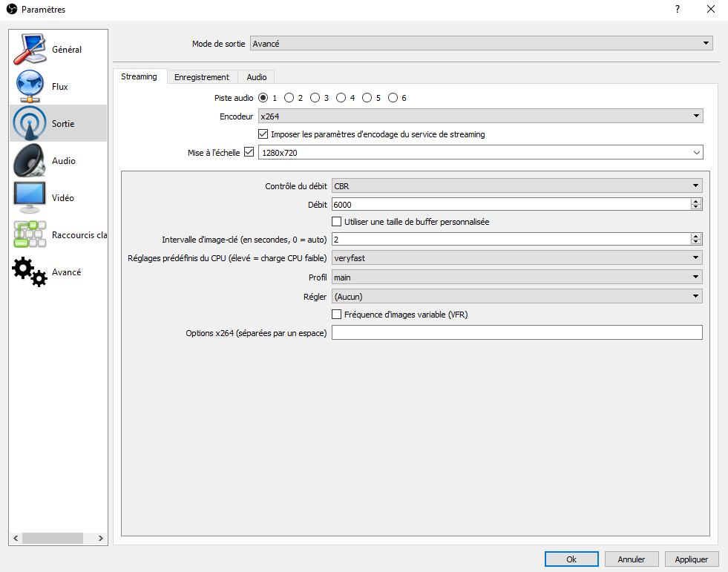The width and height of the screenshot is (728, 572).
Task: Open the Régler (Aucun) dropdown
Action: point(517,296)
